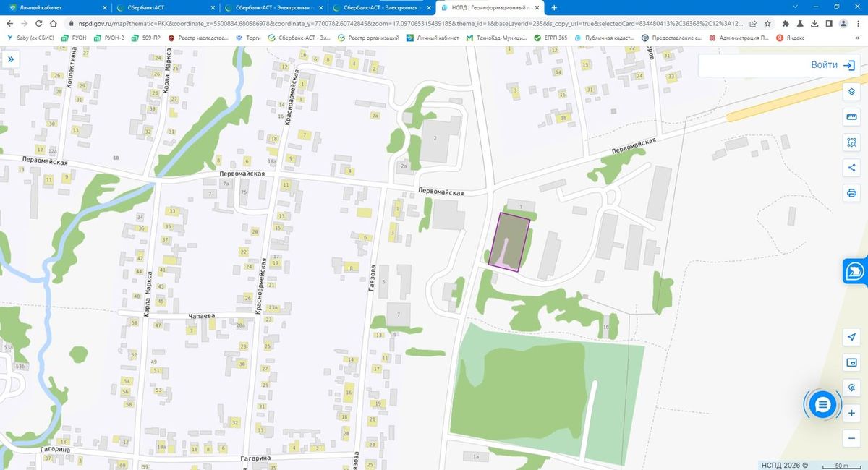Open the РУОН-2 bookmark
Viewport: 868px width, 470px height.
[x=109, y=38]
